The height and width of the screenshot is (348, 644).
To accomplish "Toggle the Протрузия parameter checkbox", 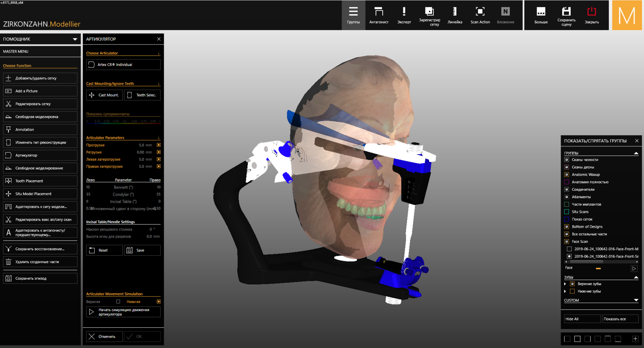I will click(x=159, y=145).
